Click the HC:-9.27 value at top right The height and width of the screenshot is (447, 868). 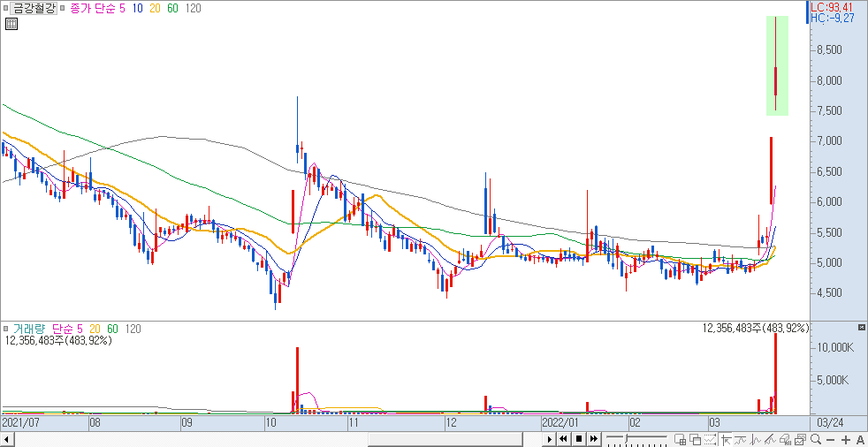tap(833, 19)
